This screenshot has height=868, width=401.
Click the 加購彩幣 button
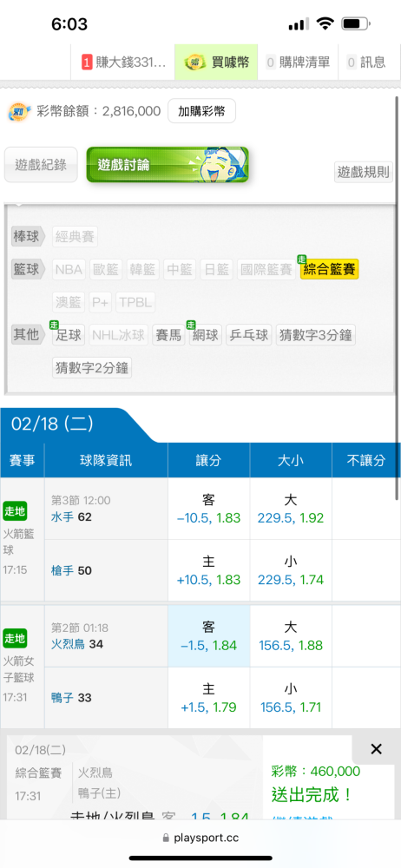[x=201, y=111]
